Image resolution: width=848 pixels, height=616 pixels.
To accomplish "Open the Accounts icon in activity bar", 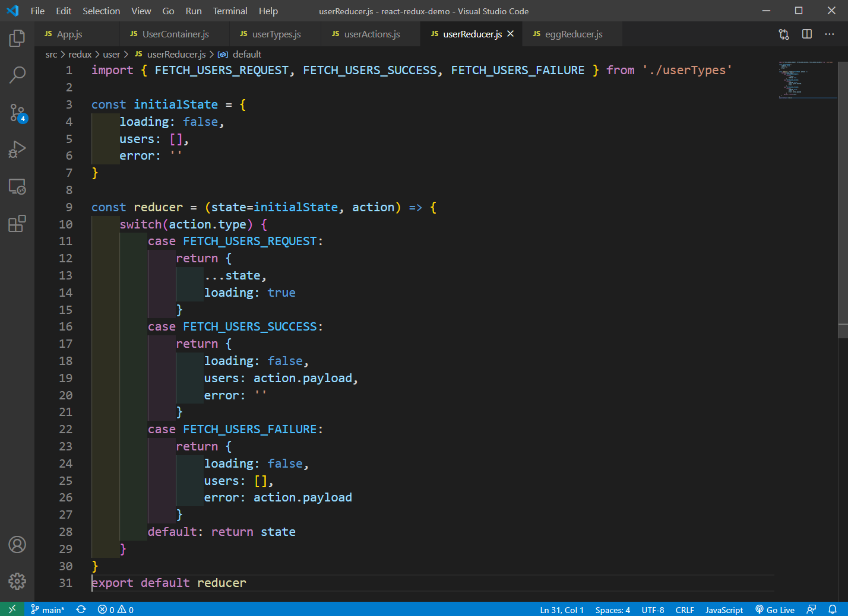I will pyautogui.click(x=17, y=544).
